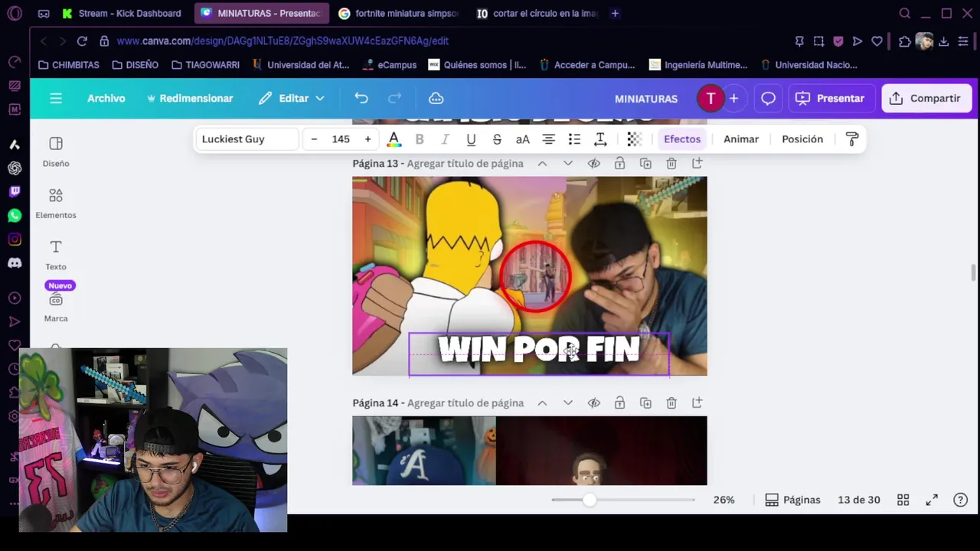Lock Página 14
This screenshot has height=551, width=980.
coord(619,403)
